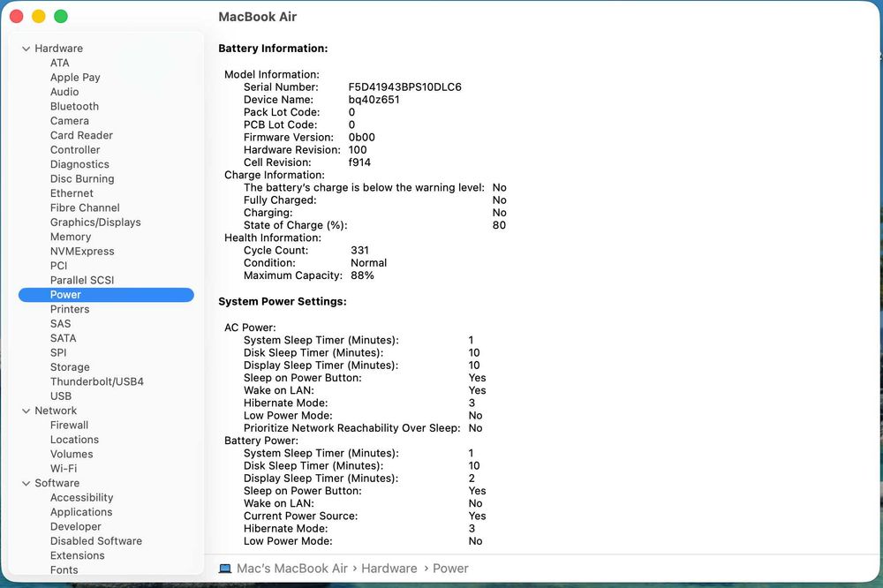Select Volumes under Network
Screen dimensions: 883x588
(x=72, y=455)
